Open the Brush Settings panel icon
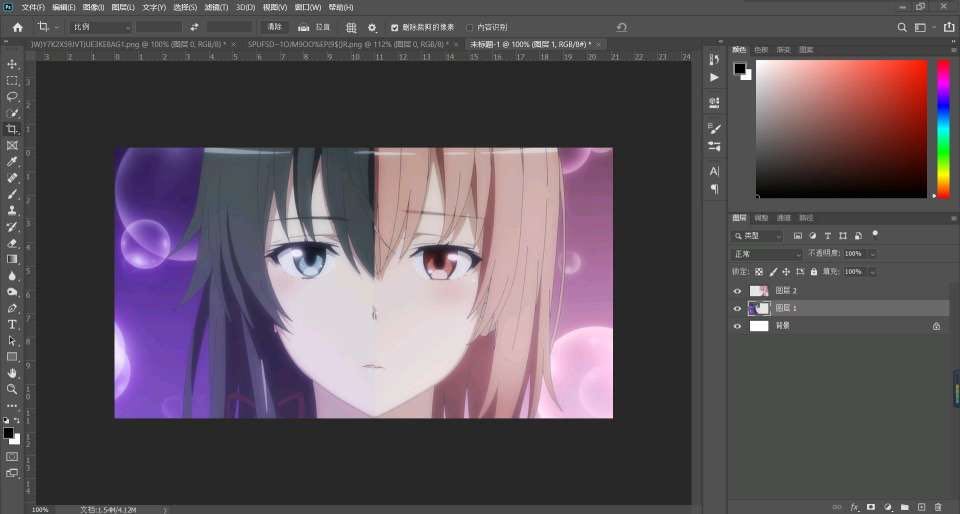Screen dimensions: 960x514 click(714, 128)
